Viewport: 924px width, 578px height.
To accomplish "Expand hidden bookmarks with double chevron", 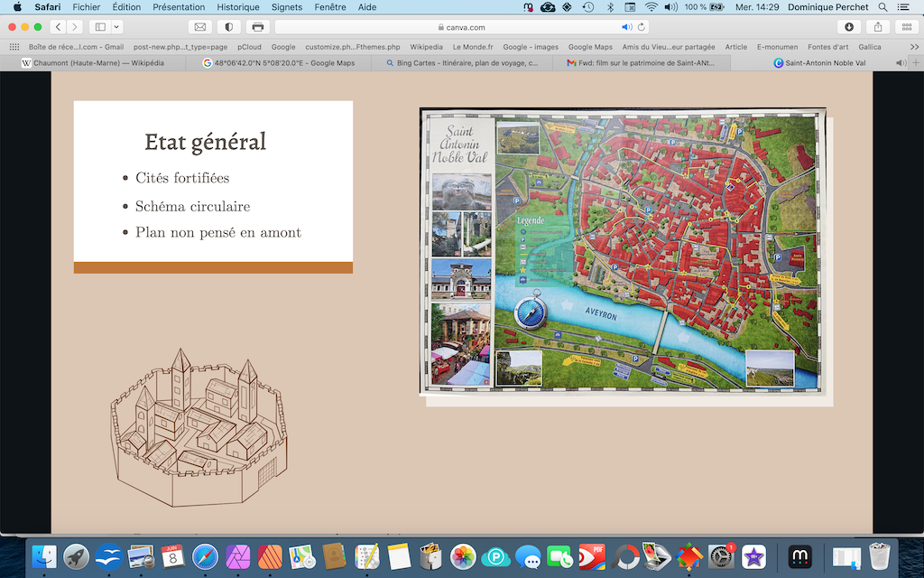I will [914, 47].
